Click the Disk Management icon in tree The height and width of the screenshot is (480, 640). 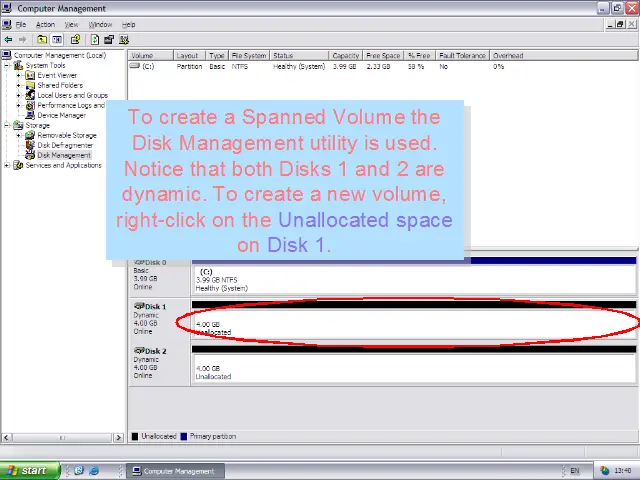pyautogui.click(x=30, y=155)
